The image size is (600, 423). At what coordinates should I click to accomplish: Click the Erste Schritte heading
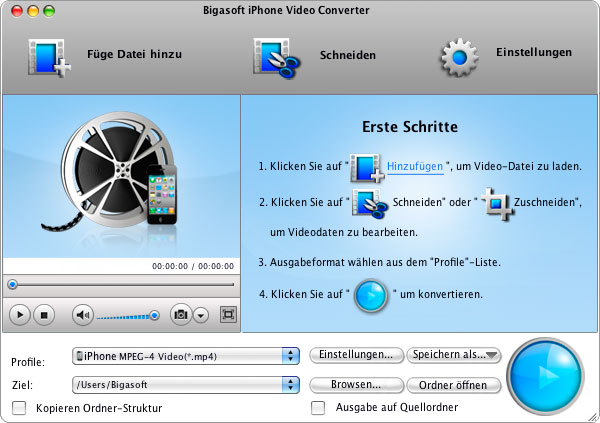(410, 127)
